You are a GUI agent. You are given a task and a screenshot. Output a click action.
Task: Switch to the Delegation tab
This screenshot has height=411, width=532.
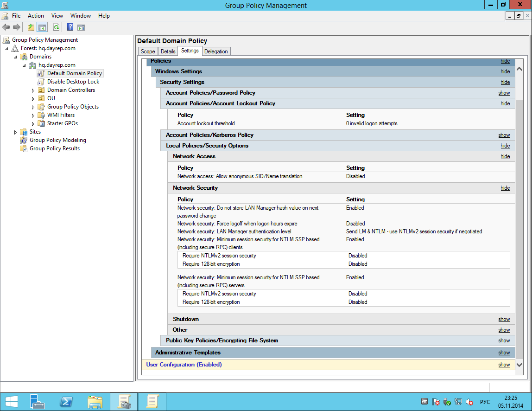pyautogui.click(x=216, y=51)
